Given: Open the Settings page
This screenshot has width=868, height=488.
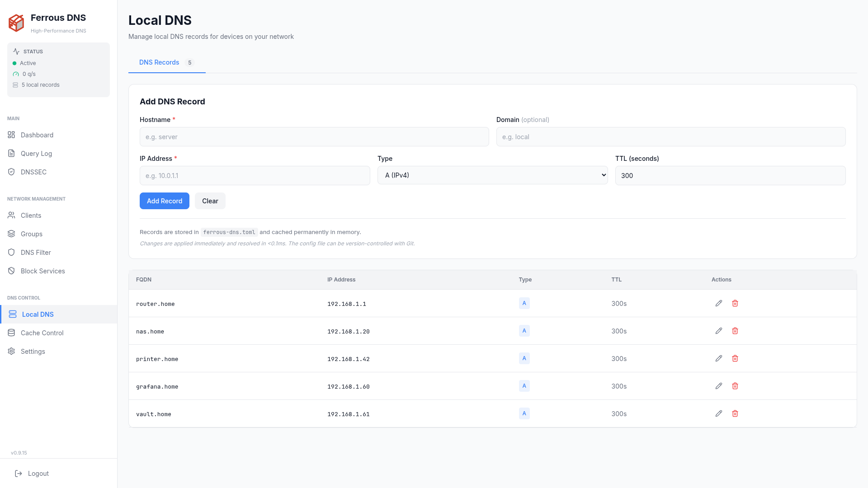Looking at the screenshot, I should coord(58,351).
